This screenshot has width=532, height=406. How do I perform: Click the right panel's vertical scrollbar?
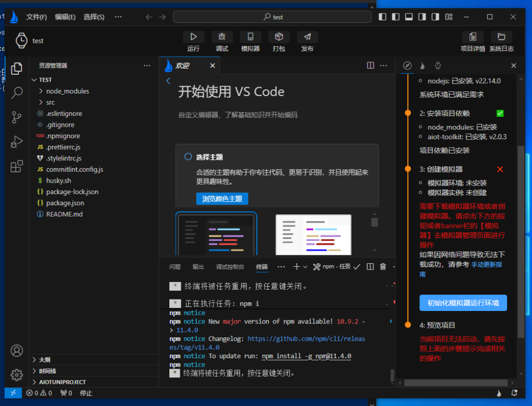click(521, 241)
